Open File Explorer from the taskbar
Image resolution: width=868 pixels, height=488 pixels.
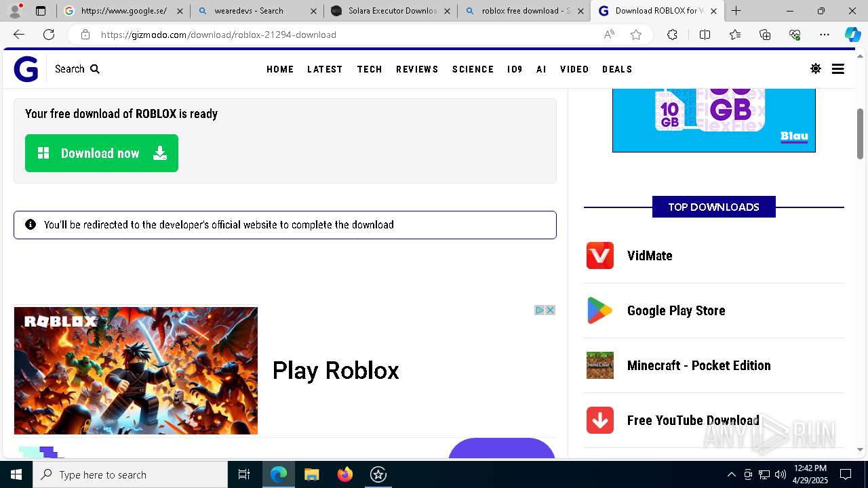tap(312, 474)
